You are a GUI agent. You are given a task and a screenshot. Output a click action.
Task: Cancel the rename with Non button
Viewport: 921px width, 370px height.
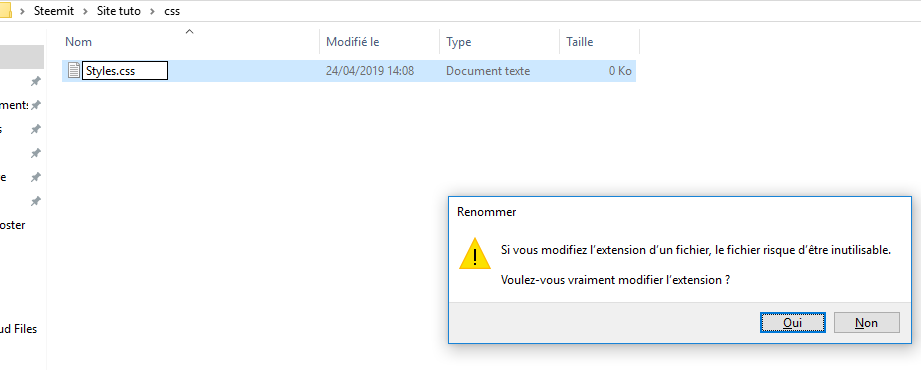866,322
